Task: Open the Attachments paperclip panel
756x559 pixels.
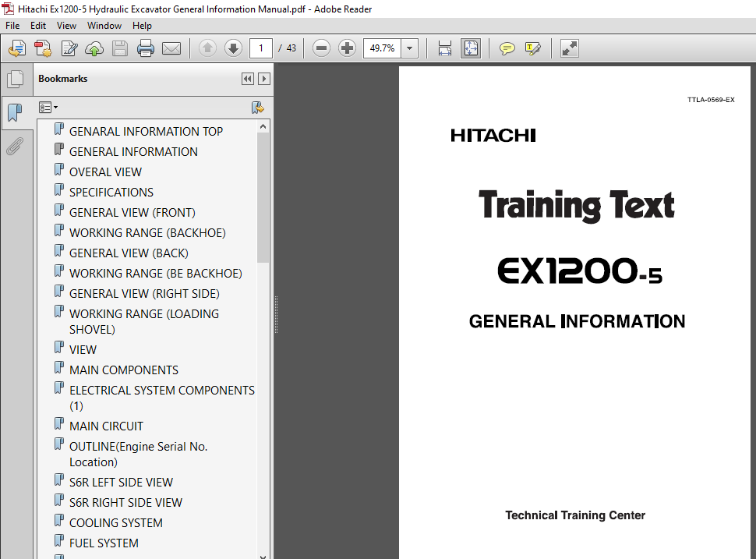Action: [16, 146]
